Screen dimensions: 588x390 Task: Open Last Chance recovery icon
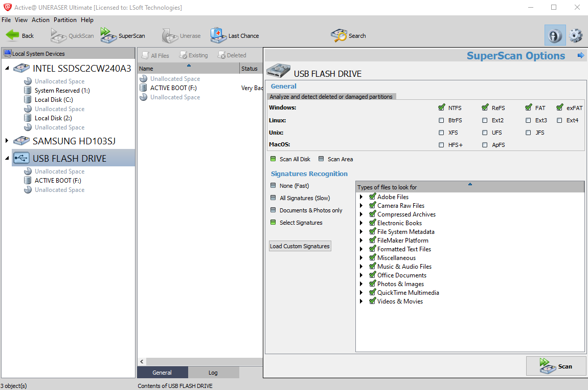(x=218, y=35)
